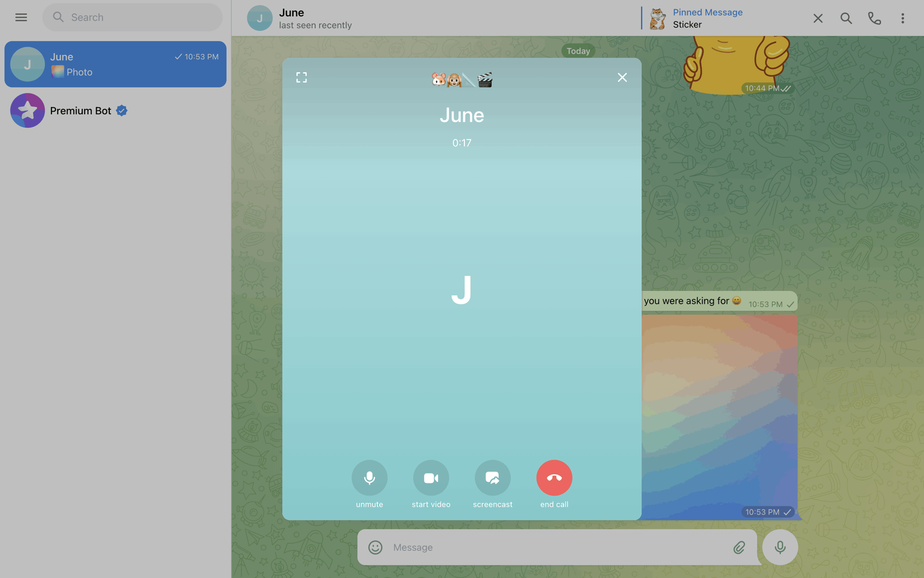Start a call with phone icon in header

point(874,18)
